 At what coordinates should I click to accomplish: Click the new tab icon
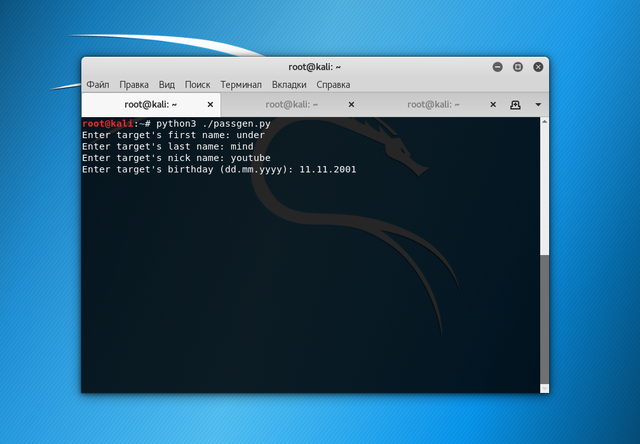(x=515, y=104)
